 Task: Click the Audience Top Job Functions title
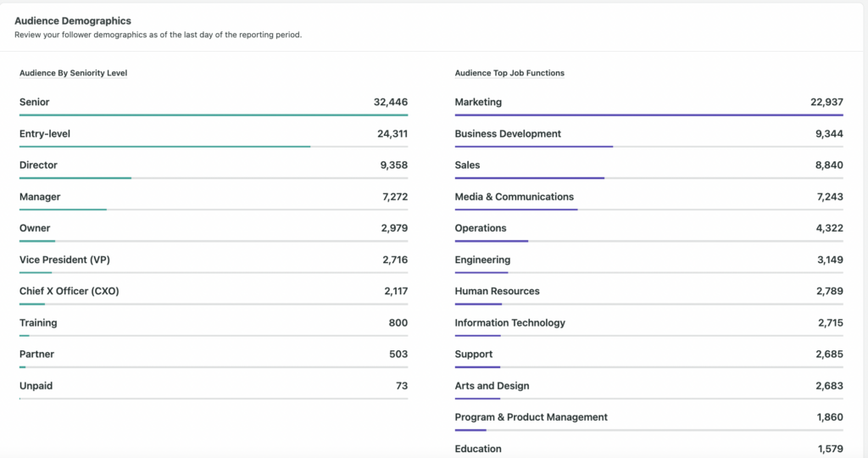(509, 73)
